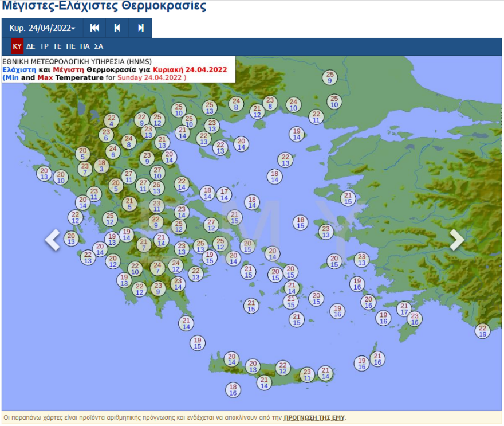The width and height of the screenshot is (504, 426).
Task: Select the ΤΕ day tab
Action: coord(57,46)
